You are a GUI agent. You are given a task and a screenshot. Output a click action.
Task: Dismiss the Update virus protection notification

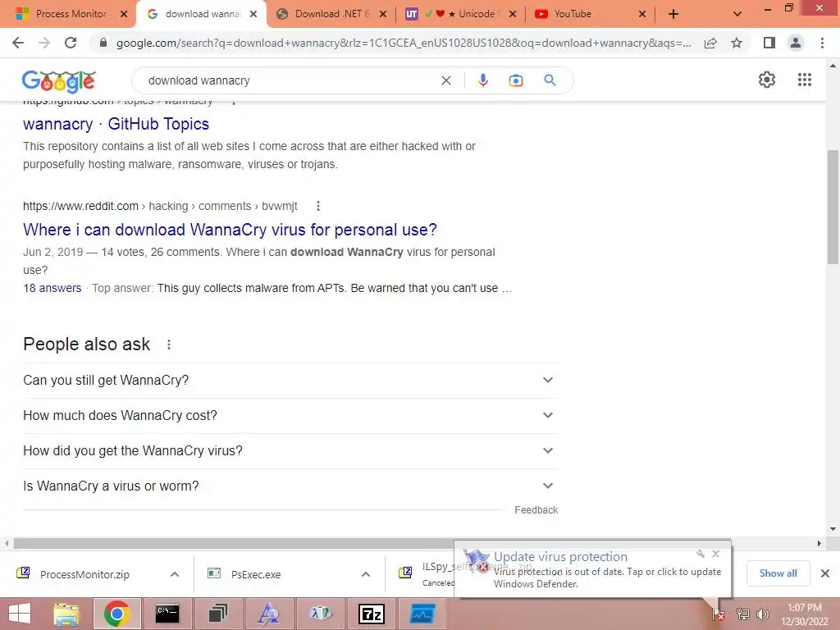[x=715, y=554]
